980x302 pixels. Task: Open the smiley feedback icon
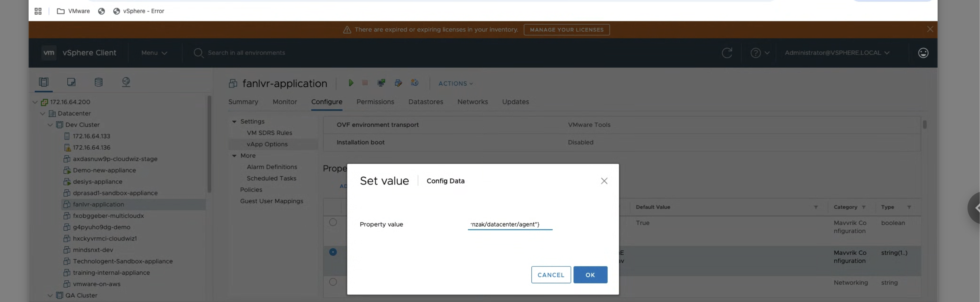(x=923, y=53)
